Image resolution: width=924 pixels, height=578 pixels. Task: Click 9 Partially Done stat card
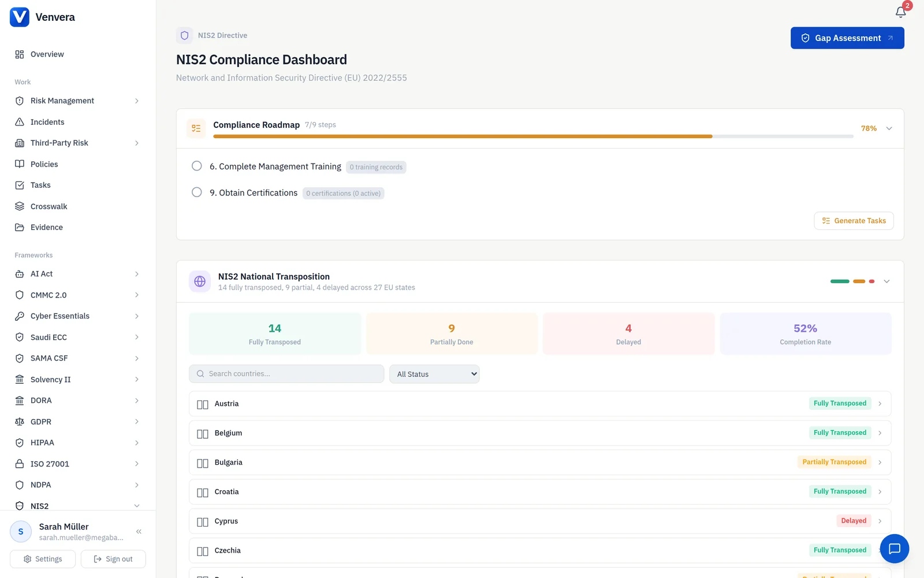452,334
